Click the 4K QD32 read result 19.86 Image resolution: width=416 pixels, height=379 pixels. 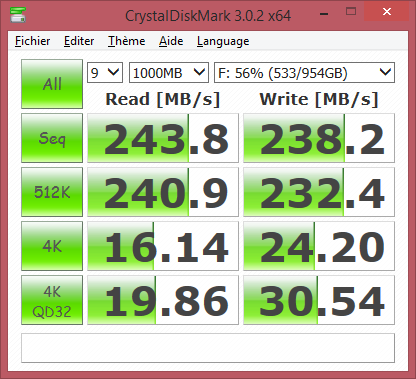point(163,300)
